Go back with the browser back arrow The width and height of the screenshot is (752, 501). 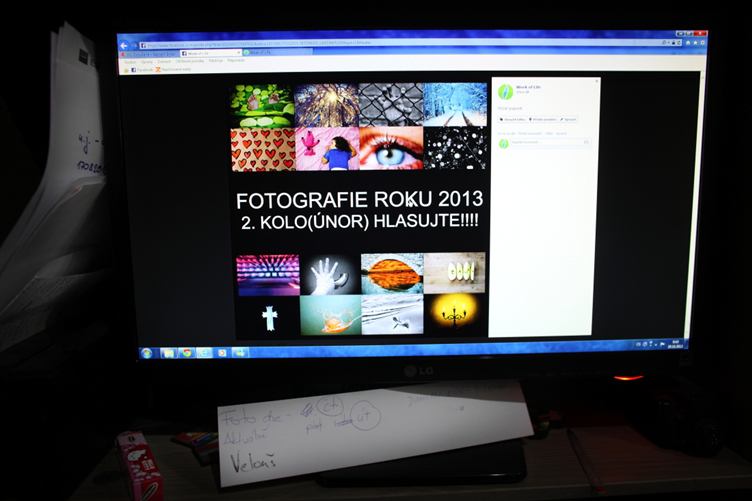(123, 46)
